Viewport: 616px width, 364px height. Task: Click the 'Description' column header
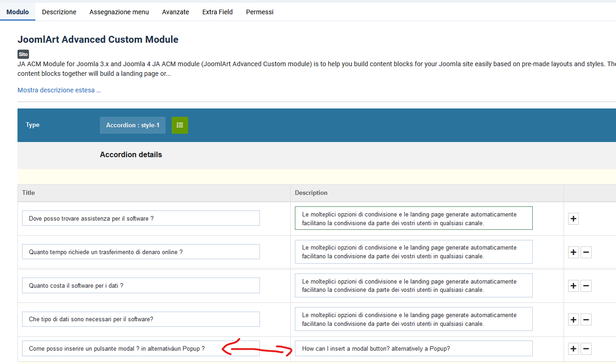click(x=311, y=193)
